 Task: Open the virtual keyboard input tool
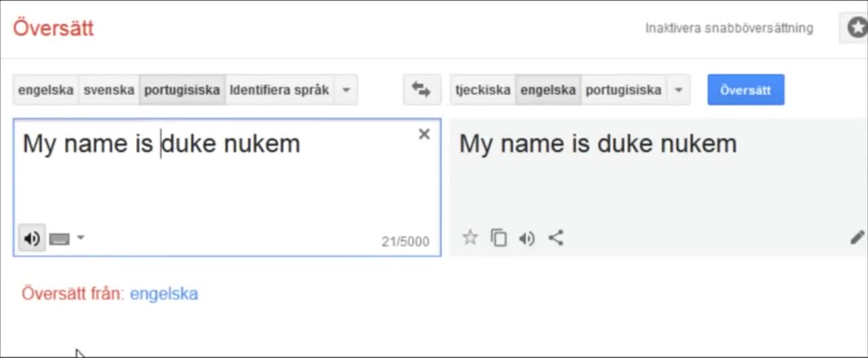(60, 239)
